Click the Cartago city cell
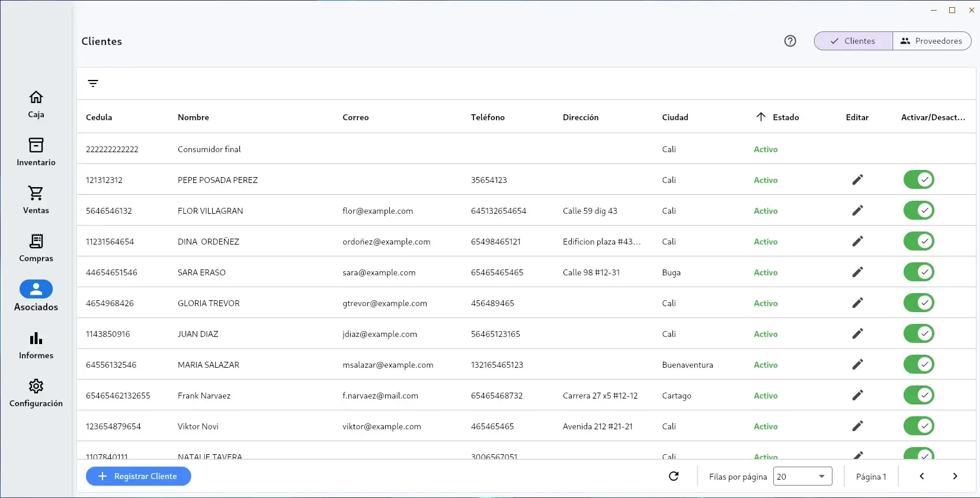980x498 pixels. tap(677, 396)
